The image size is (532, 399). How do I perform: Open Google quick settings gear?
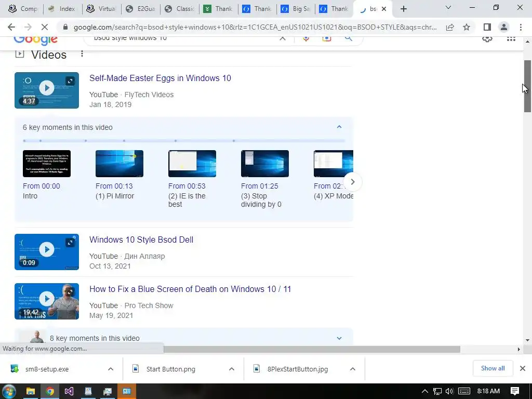tap(487, 38)
